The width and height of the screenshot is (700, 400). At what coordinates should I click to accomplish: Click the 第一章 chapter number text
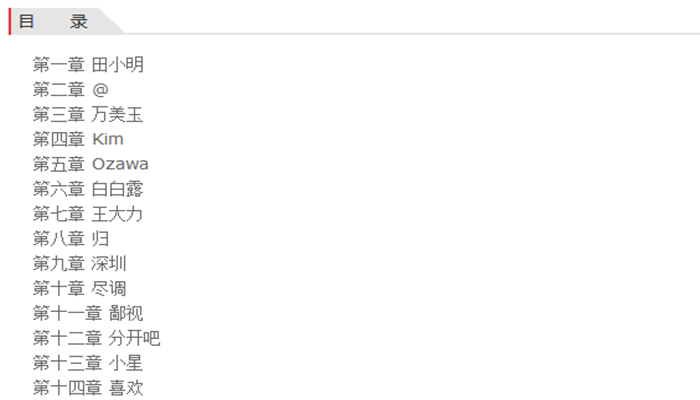click(59, 65)
